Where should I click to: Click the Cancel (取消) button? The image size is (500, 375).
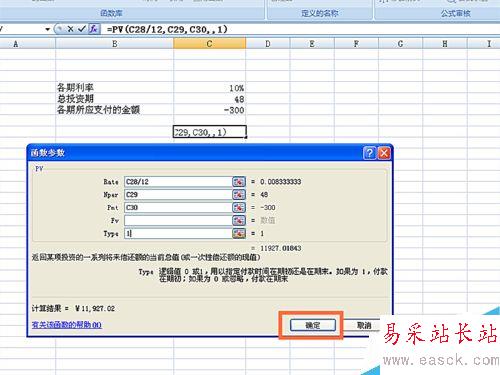(363, 325)
